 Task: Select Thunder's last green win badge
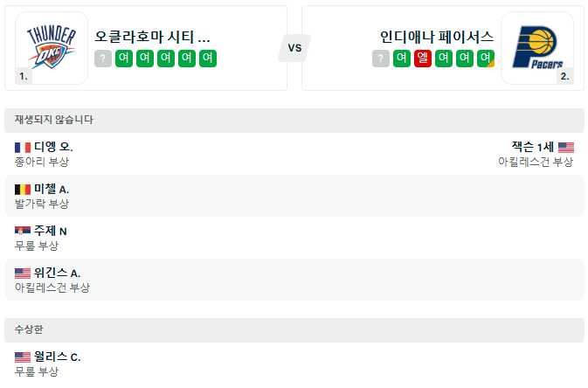click(208, 59)
